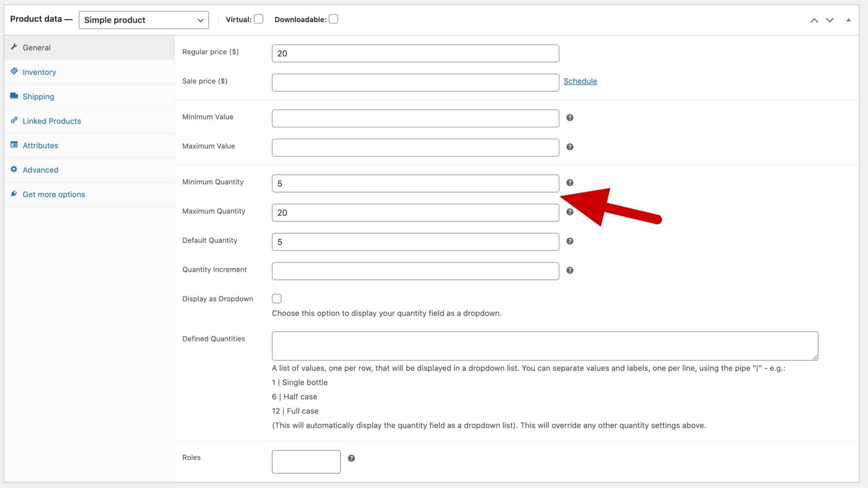Click inside the Defined Quantities text area

tap(545, 346)
